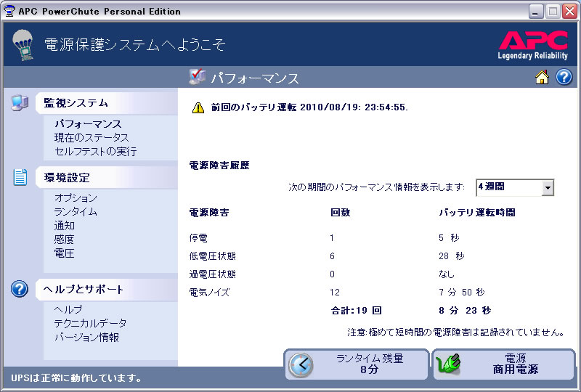Click the ヘルプとサポート question mark icon
Viewport: 581px width, 392px height.
pyautogui.click(x=20, y=289)
